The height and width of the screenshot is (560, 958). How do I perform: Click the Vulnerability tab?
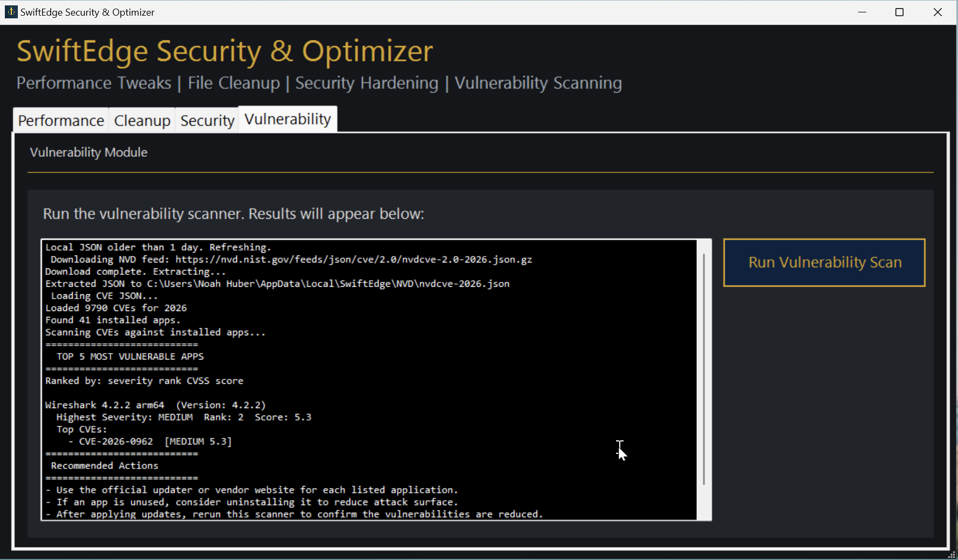coord(288,119)
